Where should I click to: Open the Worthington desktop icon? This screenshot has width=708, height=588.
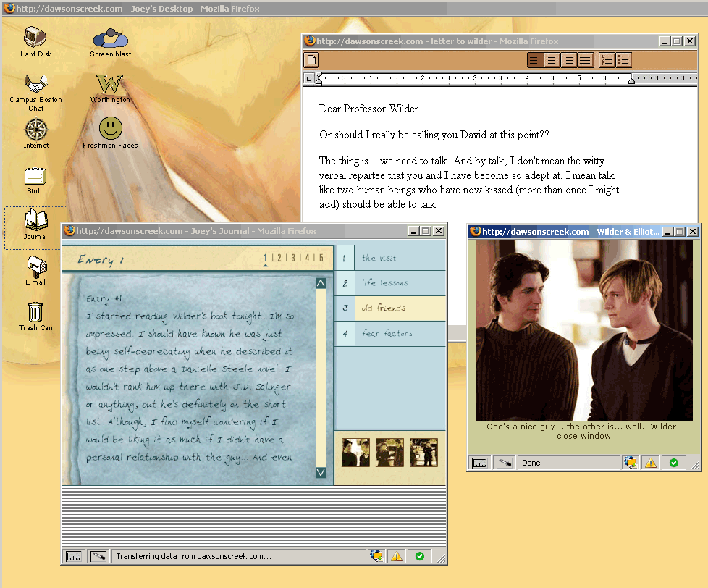[110, 83]
